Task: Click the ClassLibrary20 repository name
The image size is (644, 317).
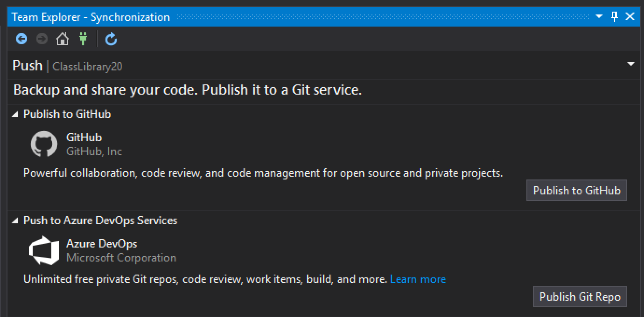Action: pos(88,67)
